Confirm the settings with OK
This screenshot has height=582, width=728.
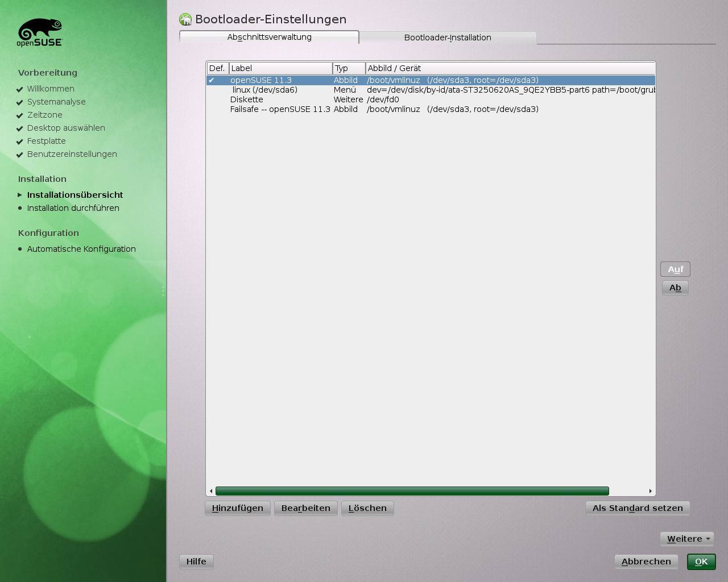pos(701,562)
